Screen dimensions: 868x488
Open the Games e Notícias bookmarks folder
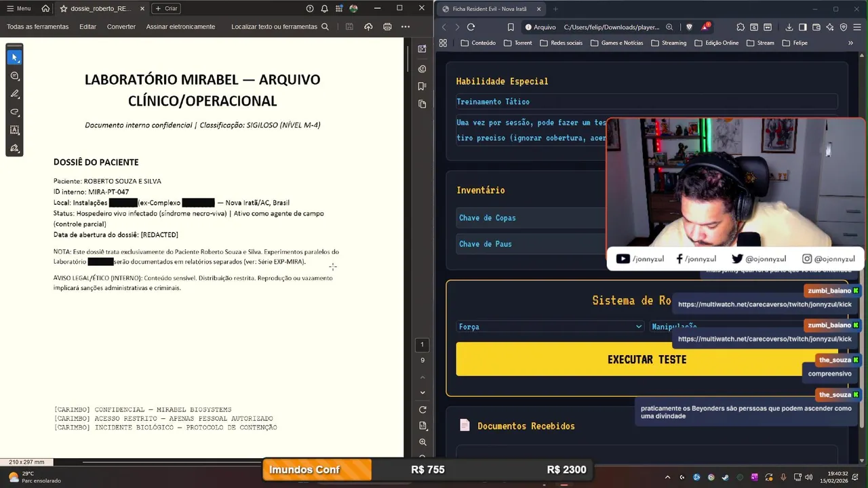[616, 43]
